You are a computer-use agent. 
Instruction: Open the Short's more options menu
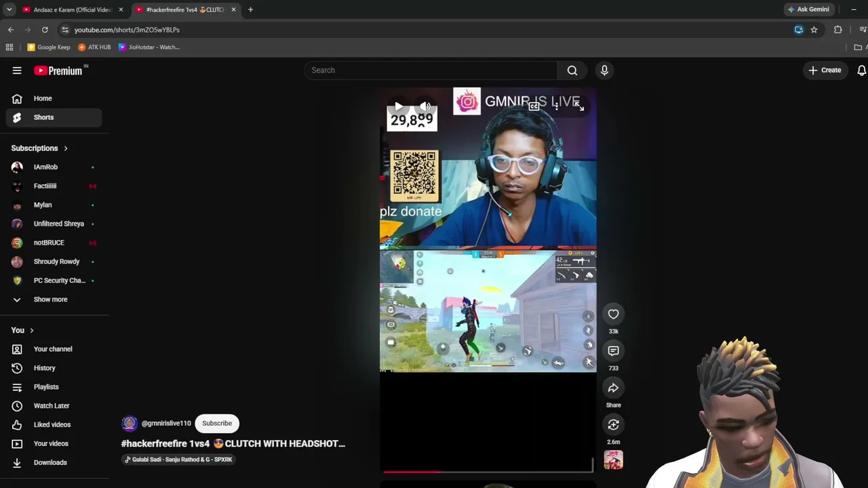coord(556,106)
